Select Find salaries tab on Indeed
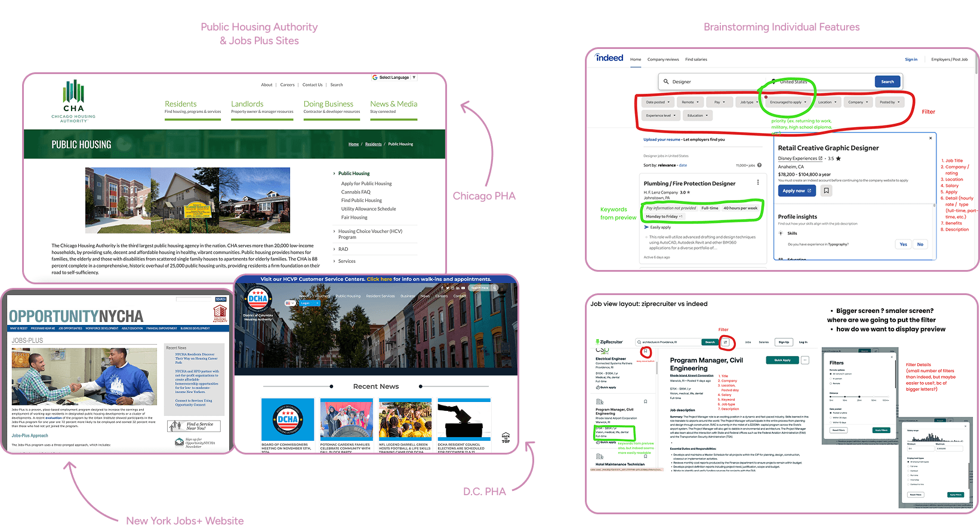Image resolution: width=980 pixels, height=531 pixels. pos(696,59)
